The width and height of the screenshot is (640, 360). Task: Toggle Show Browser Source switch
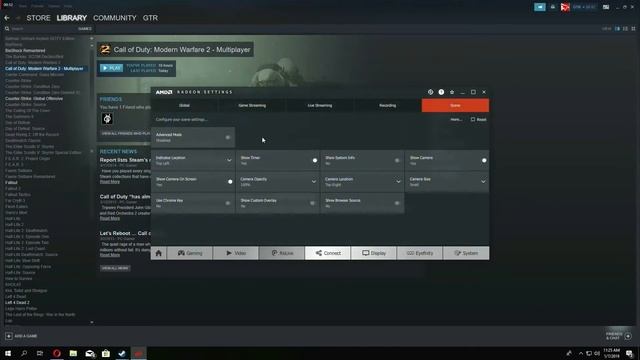click(397, 203)
